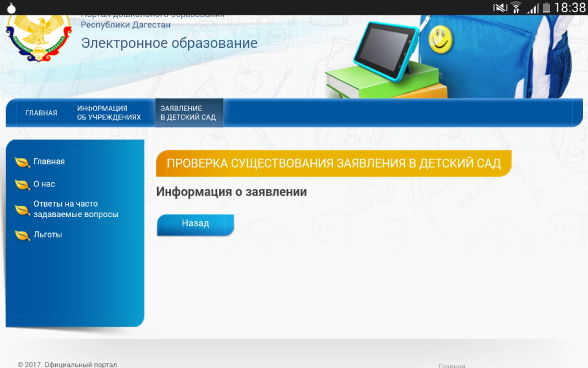Screen dimensions: 588x368
Task: Click the leaf icon beside Главная
Action: (x=23, y=163)
